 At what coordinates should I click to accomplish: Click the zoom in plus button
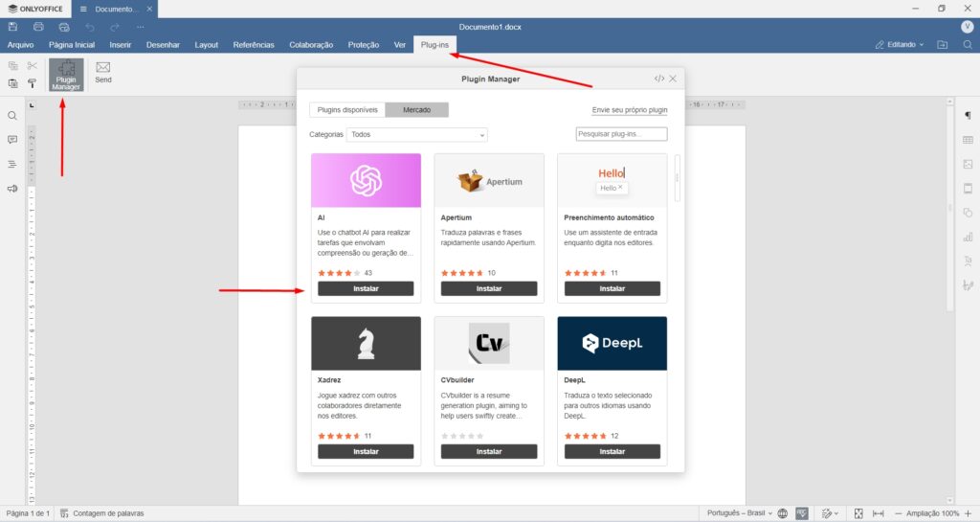coord(969,513)
